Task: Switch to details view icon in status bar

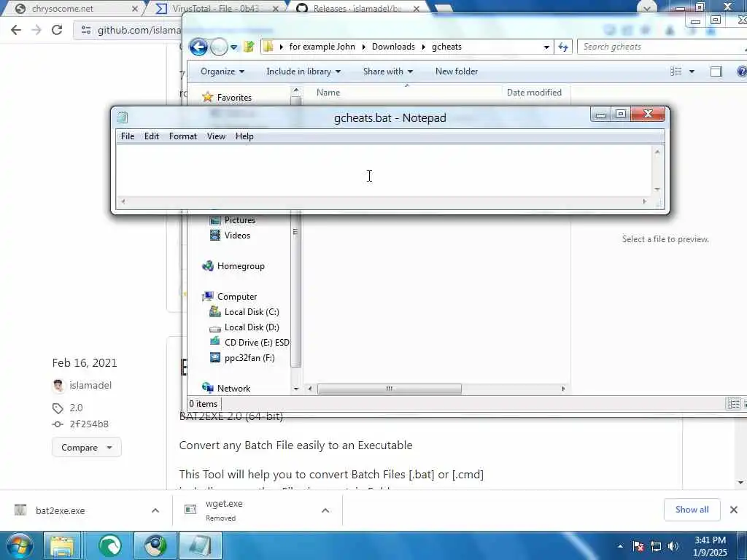Action: coord(734,404)
